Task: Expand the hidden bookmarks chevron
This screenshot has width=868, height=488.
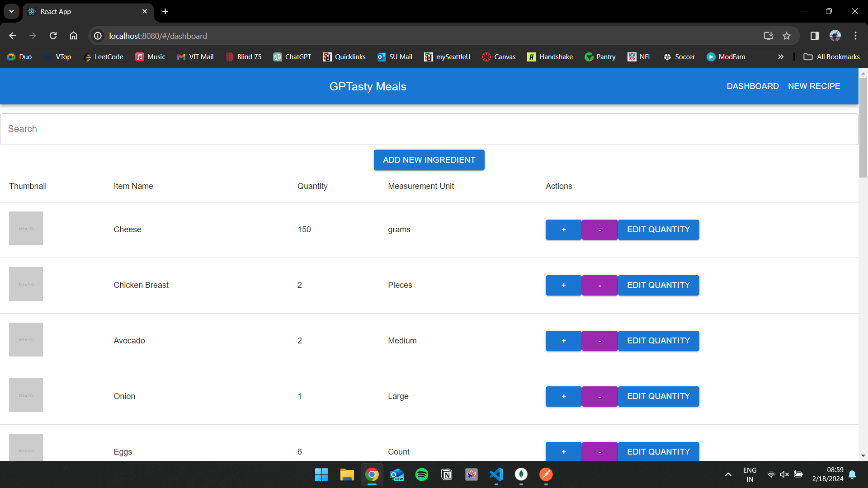Action: [x=781, y=57]
